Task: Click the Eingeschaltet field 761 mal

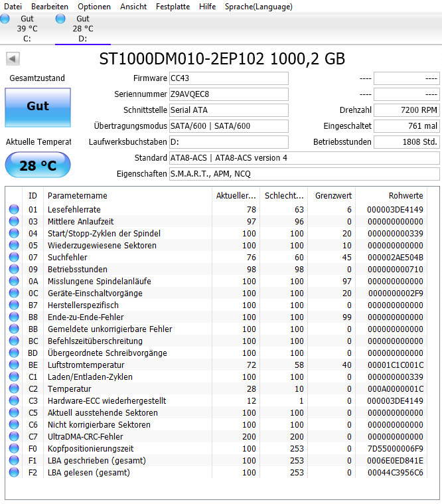Action: point(407,126)
